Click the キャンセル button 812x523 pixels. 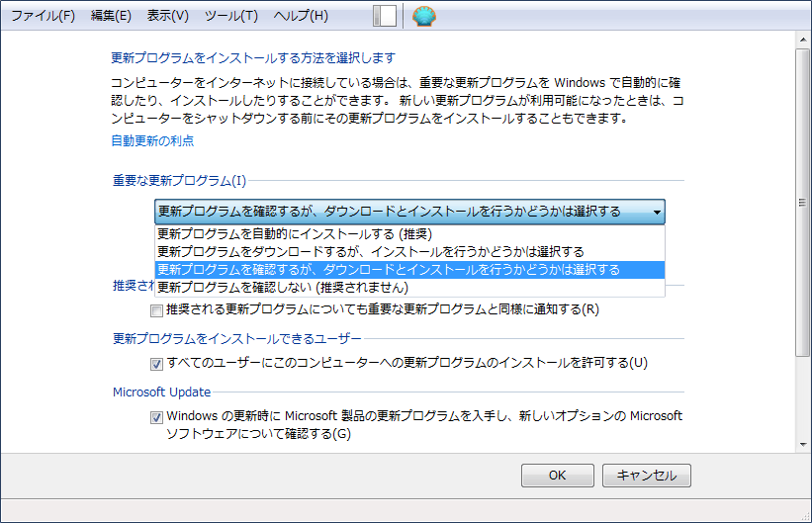pos(646,476)
